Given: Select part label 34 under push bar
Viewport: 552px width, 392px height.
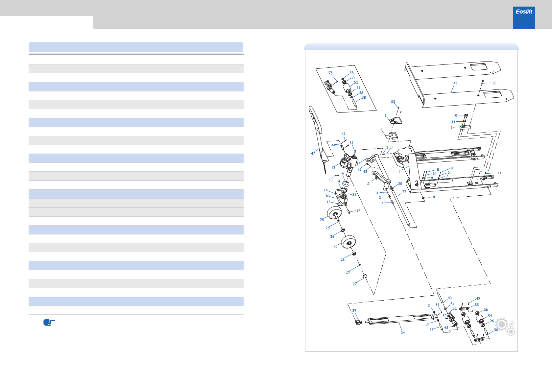Looking at the screenshot, I should (403, 333).
